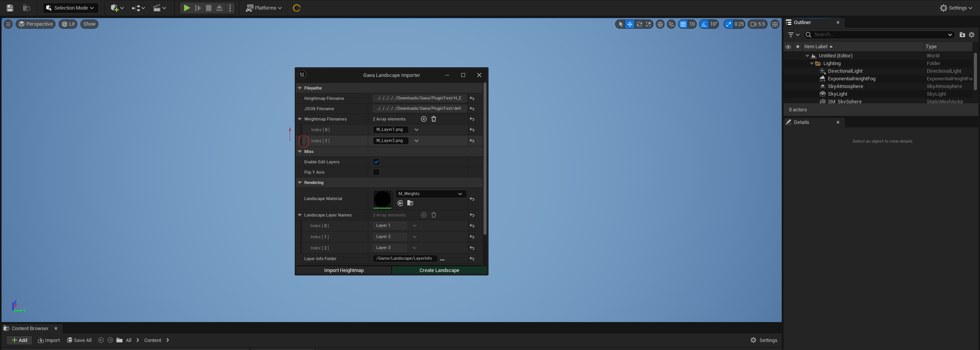980x350 pixels.
Task: Collapse the Filepaths section
Action: coord(300,88)
